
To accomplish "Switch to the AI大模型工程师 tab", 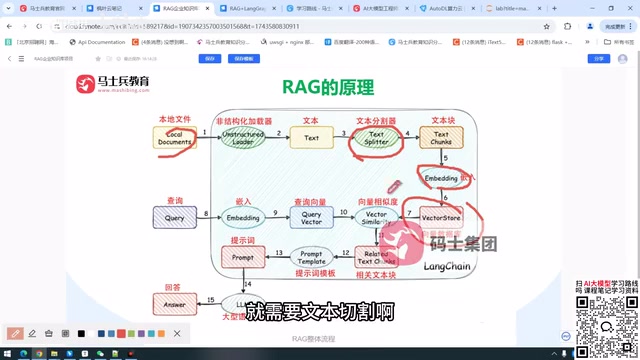I will [x=380, y=8].
